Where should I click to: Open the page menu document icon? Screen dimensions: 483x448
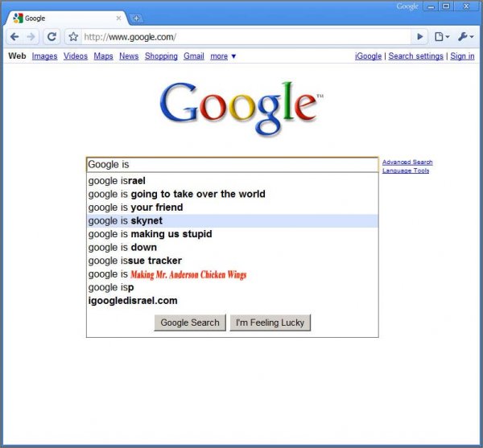click(x=441, y=37)
